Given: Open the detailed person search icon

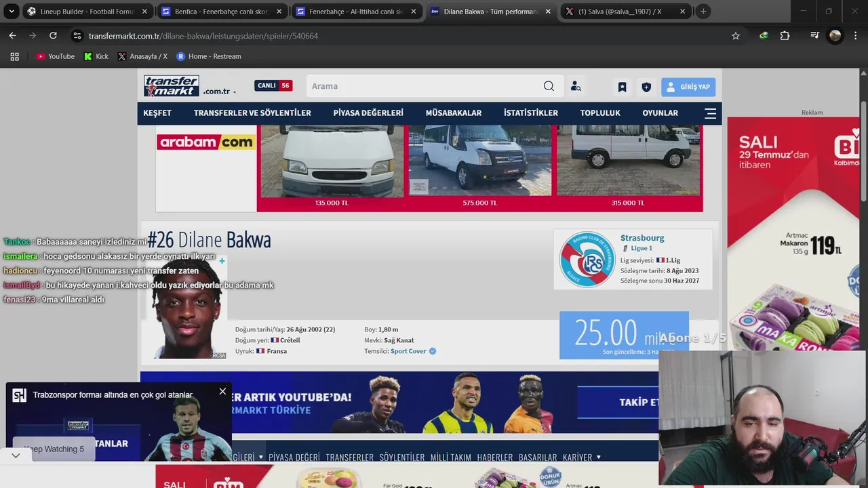Looking at the screenshot, I should click(x=576, y=86).
